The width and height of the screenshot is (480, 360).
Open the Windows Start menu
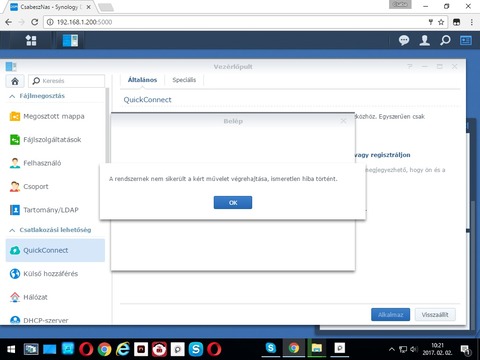pos(11,349)
